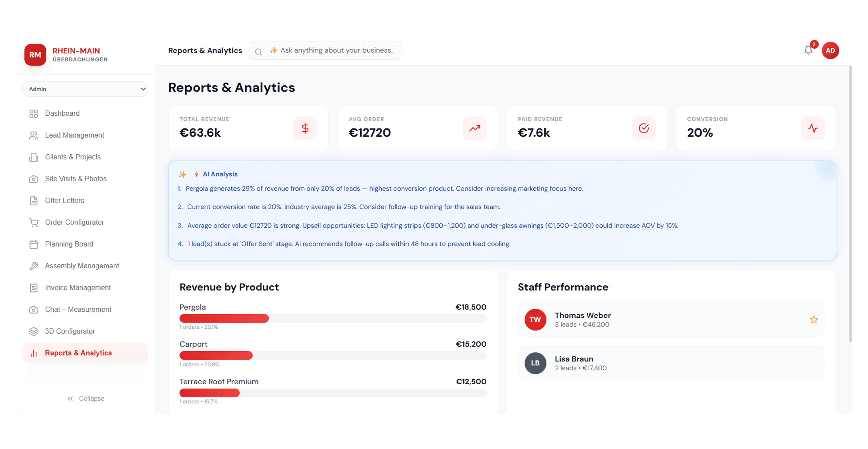The height and width of the screenshot is (449, 868).
Task: Select the Lisa Braun staff row
Action: (x=671, y=363)
